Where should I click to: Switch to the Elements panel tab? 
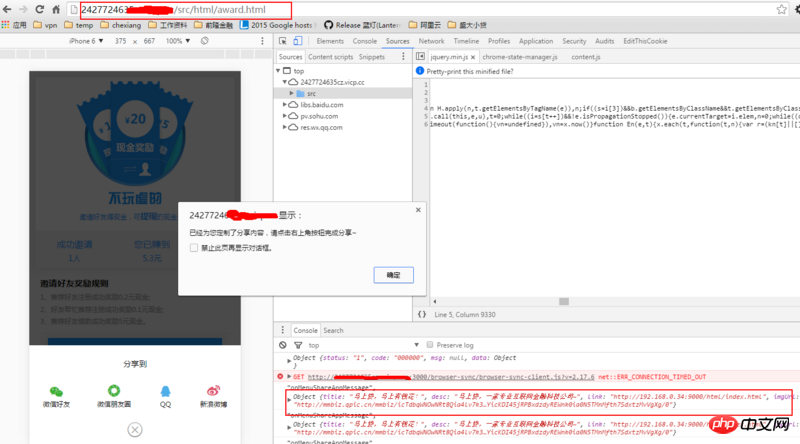(x=330, y=41)
